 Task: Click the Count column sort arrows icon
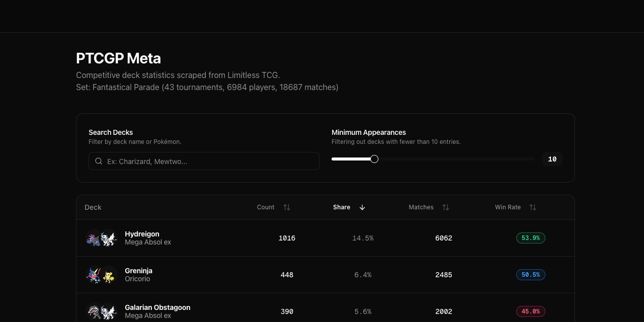287,207
